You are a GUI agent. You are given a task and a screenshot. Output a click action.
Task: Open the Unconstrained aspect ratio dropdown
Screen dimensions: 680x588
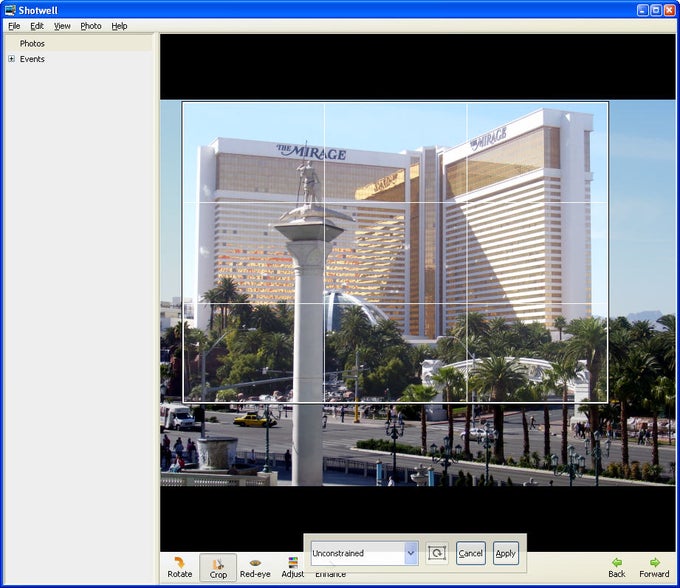click(364, 553)
